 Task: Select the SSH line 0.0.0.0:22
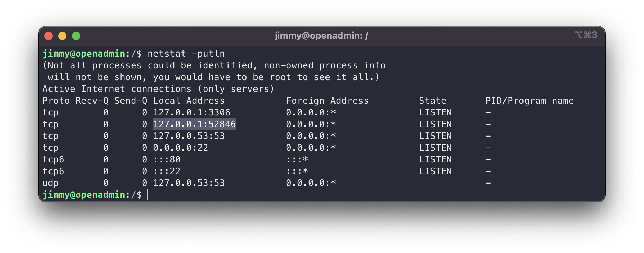point(180,148)
